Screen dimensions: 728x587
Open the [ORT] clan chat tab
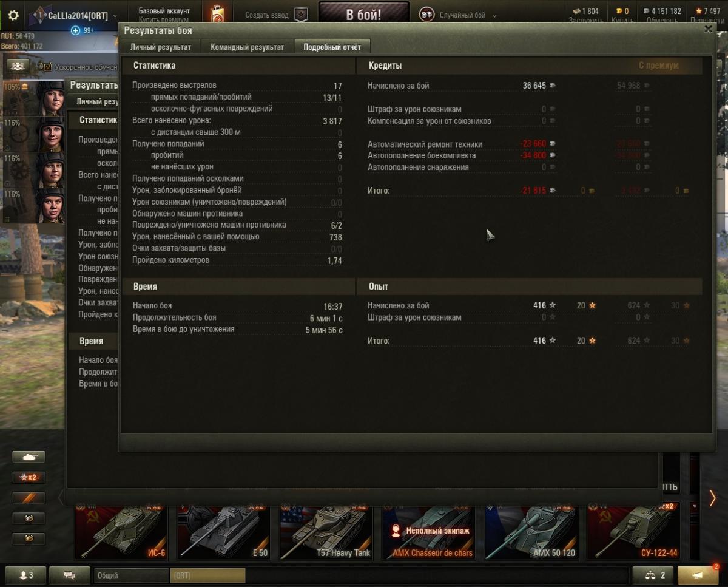pyautogui.click(x=208, y=575)
